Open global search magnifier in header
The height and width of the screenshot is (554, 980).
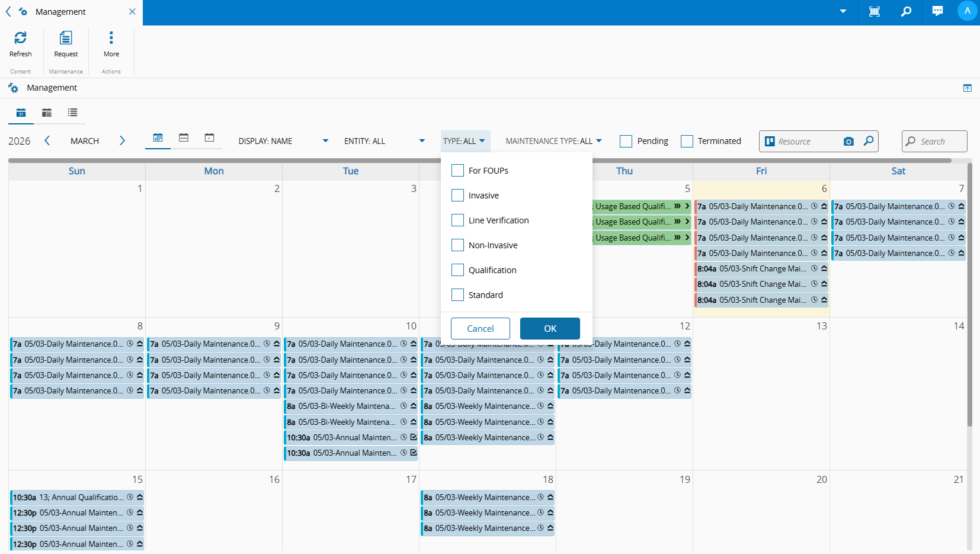[x=906, y=11]
